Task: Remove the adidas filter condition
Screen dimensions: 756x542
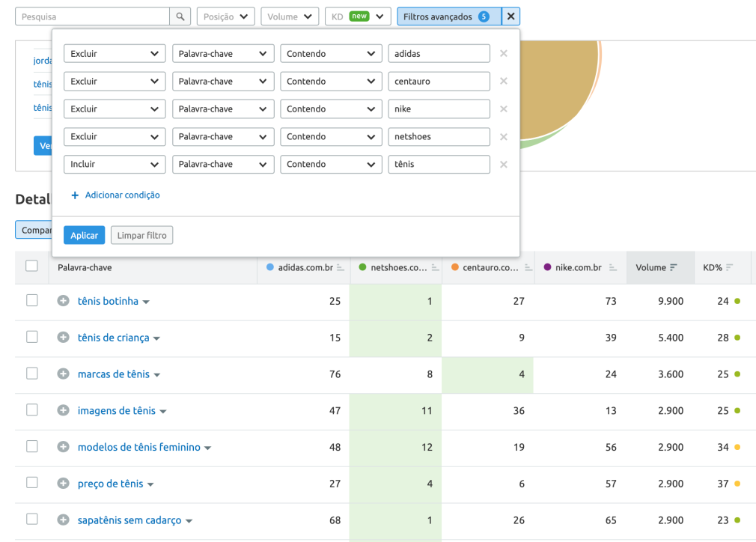Action: point(503,53)
